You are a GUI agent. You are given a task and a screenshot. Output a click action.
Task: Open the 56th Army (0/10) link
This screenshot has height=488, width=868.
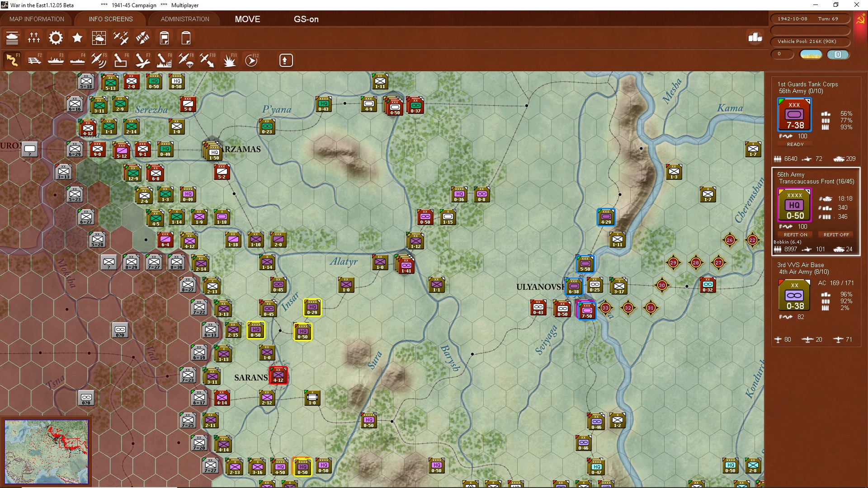[x=801, y=91]
